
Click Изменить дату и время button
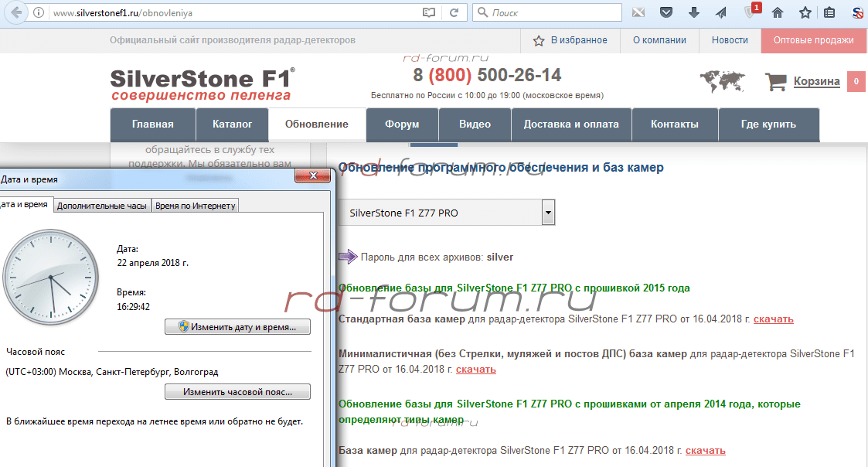[237, 327]
